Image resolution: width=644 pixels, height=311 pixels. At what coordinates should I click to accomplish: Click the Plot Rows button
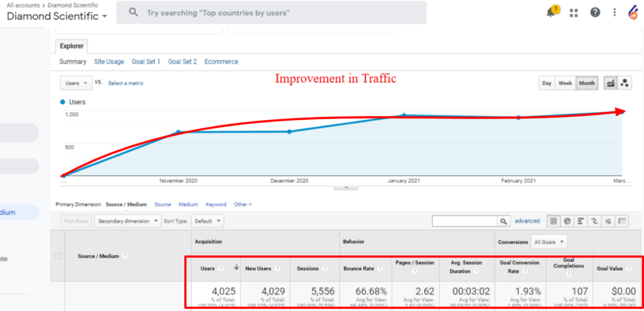pos(75,221)
